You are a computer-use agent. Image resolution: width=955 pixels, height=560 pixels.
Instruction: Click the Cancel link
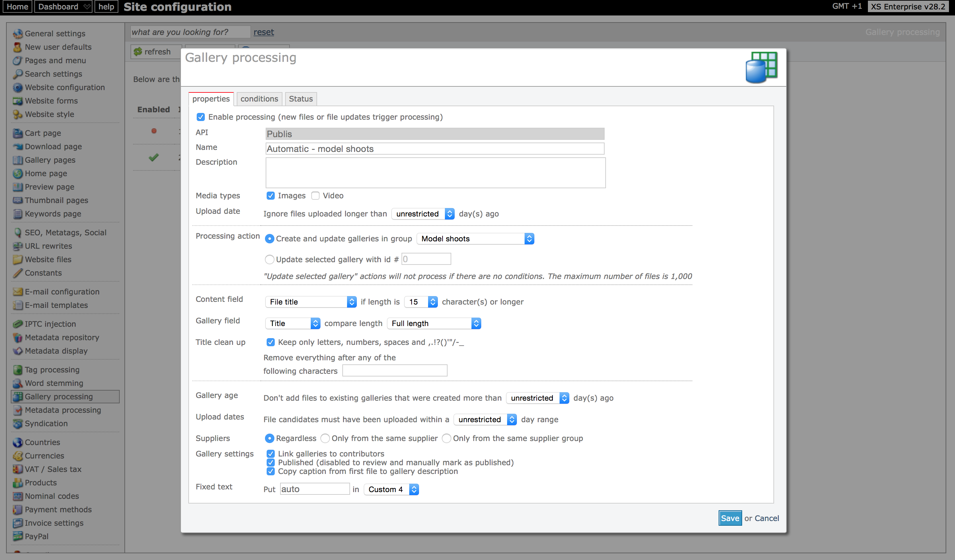click(x=767, y=518)
